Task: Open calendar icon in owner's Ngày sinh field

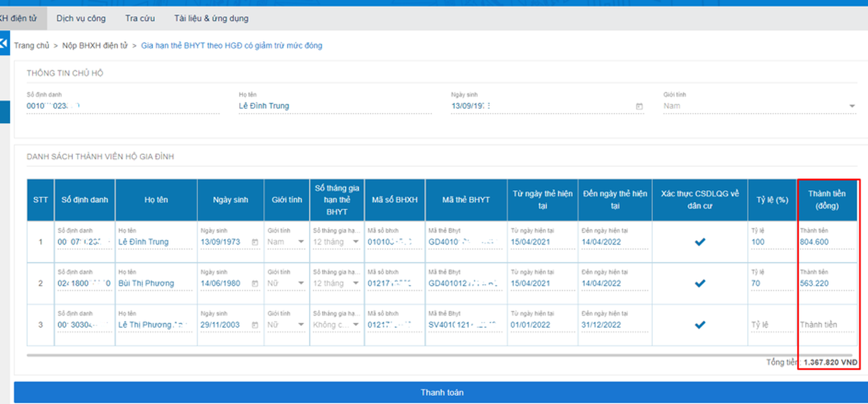Action: [x=639, y=106]
